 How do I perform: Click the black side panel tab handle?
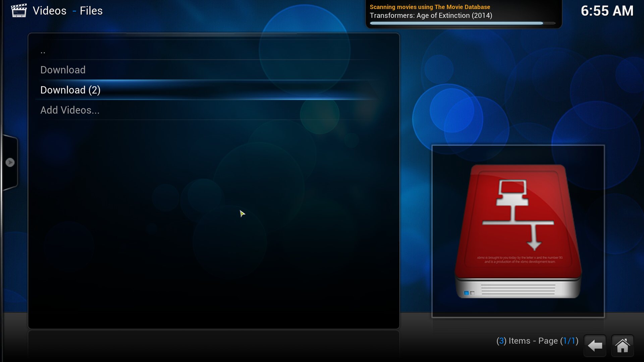click(x=10, y=144)
